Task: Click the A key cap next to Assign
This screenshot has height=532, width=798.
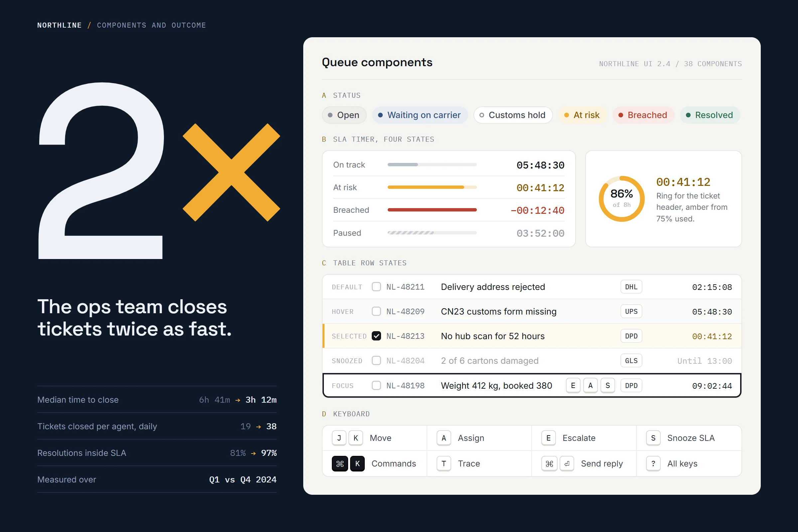Action: (444, 438)
